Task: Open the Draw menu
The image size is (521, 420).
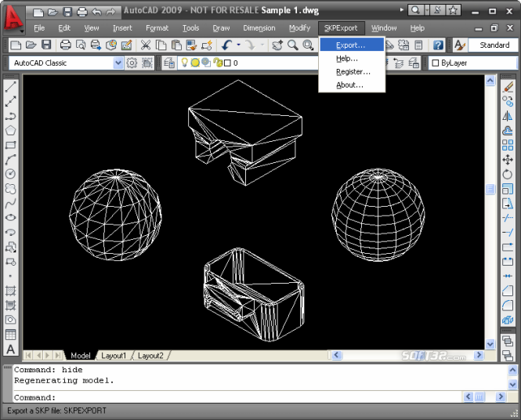Action: 221,28
